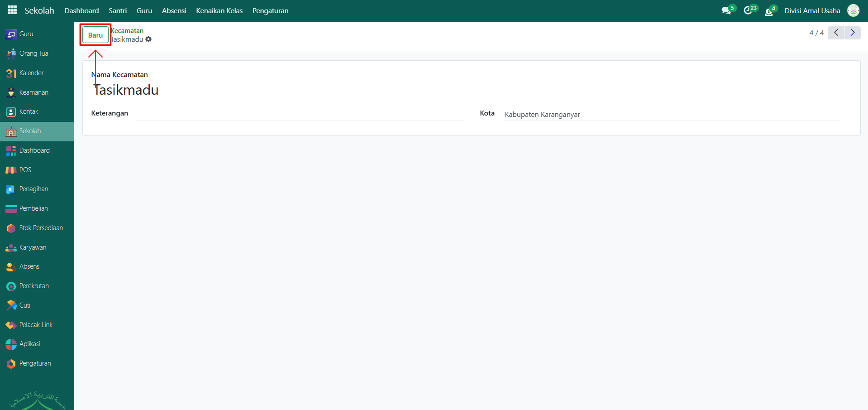Click the Kecamatan breadcrumb link

point(128,31)
